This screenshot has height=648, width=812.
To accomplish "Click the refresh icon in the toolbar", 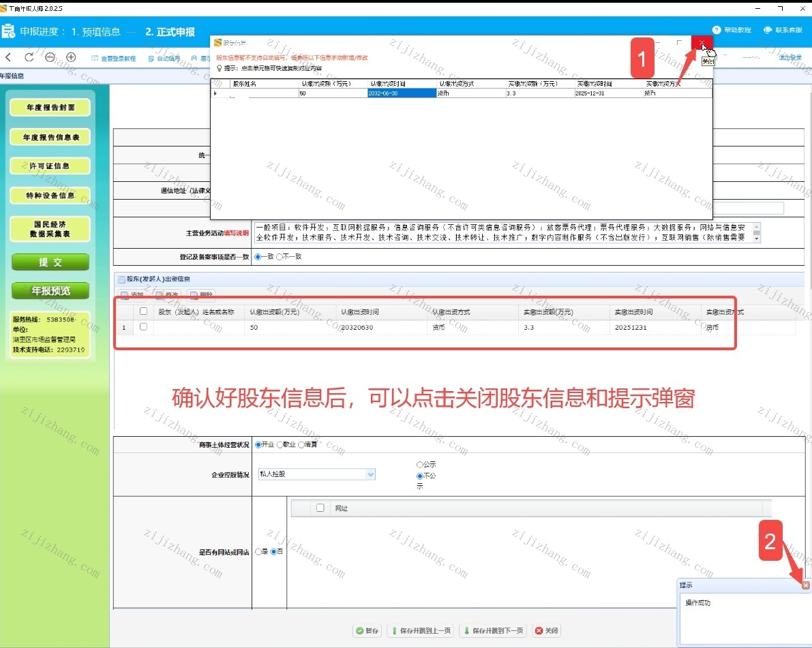I will tap(29, 57).
